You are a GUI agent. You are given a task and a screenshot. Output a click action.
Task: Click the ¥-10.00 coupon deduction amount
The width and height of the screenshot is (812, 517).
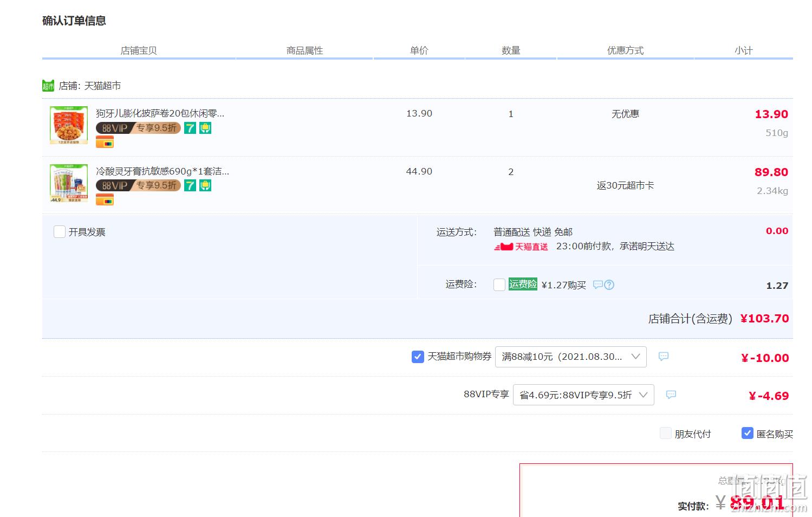tap(765, 358)
